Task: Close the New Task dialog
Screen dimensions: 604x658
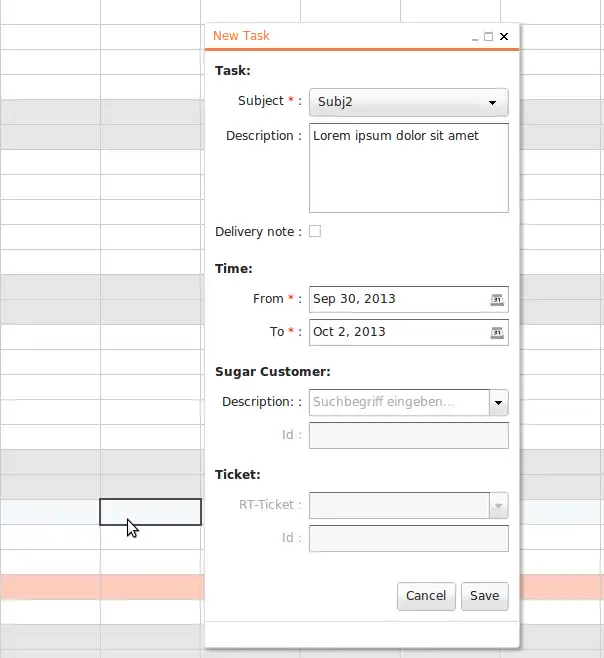Action: (x=503, y=36)
